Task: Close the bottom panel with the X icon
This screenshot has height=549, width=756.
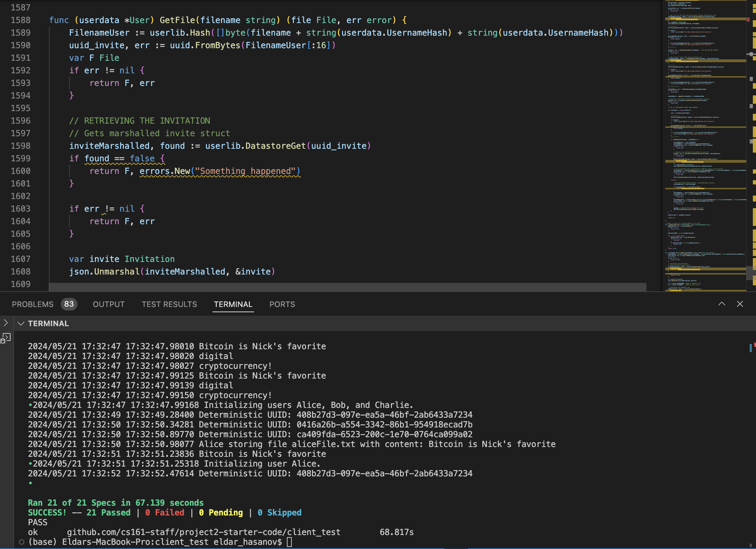Action: point(740,304)
